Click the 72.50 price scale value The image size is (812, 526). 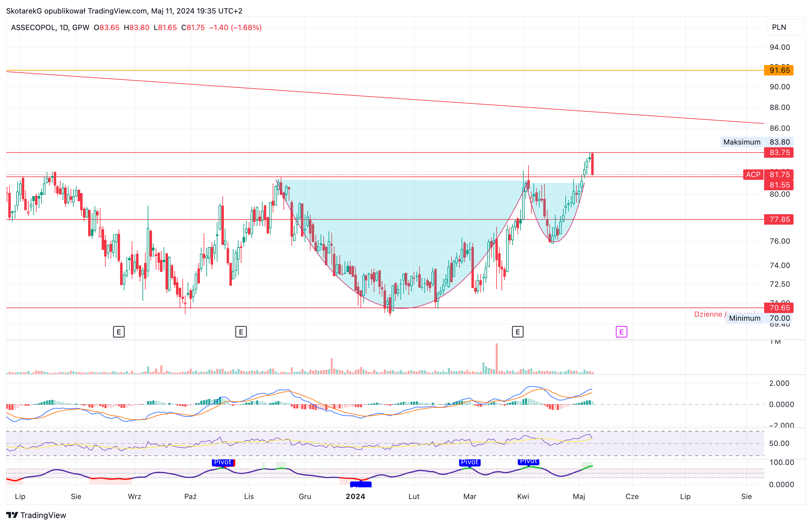(779, 284)
